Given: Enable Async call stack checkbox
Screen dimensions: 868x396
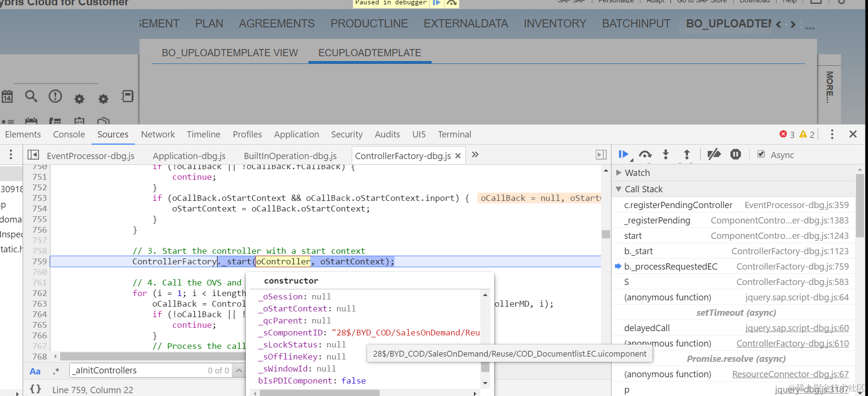Looking at the screenshot, I should point(761,154).
